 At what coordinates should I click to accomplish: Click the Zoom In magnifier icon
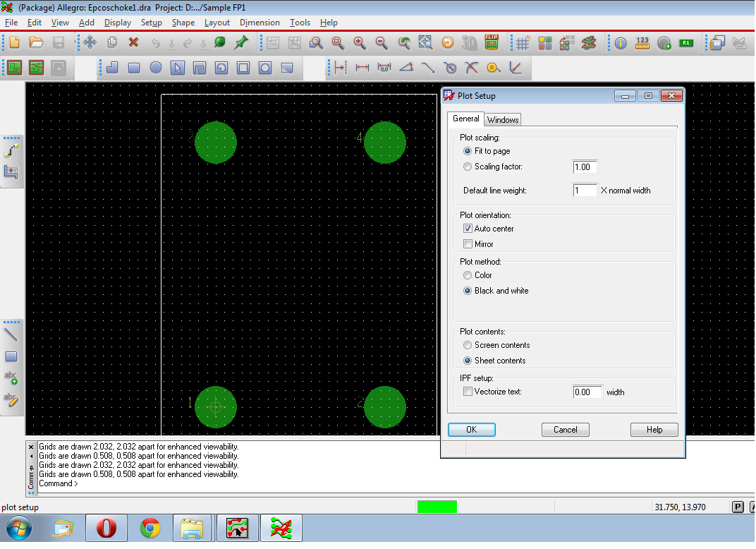[x=360, y=43]
